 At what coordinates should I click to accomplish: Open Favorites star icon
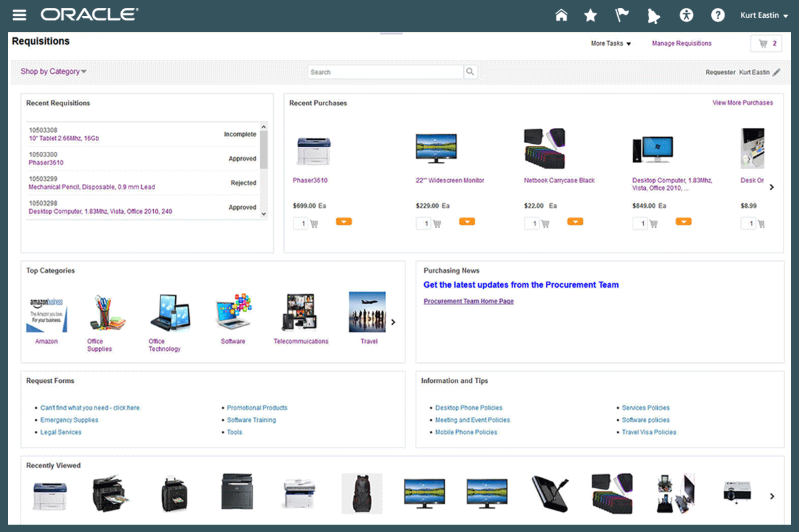click(590, 15)
